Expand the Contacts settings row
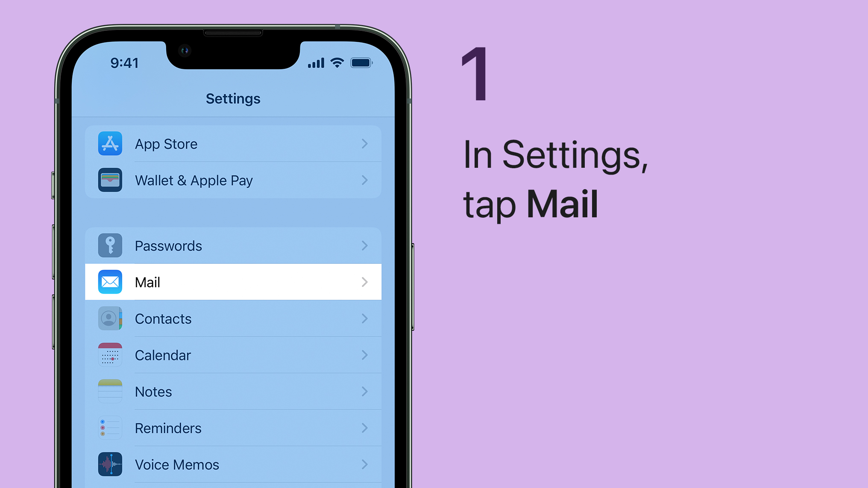The image size is (868, 488). (x=233, y=319)
